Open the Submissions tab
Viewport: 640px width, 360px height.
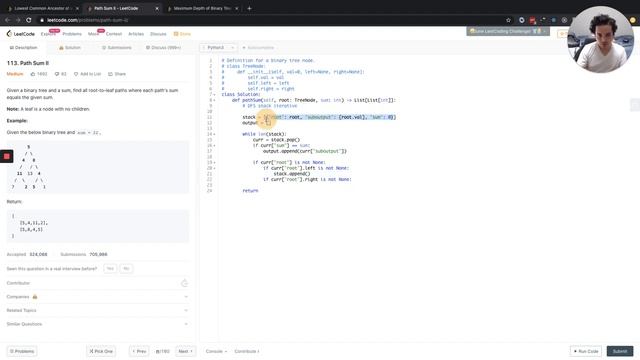coord(117,48)
